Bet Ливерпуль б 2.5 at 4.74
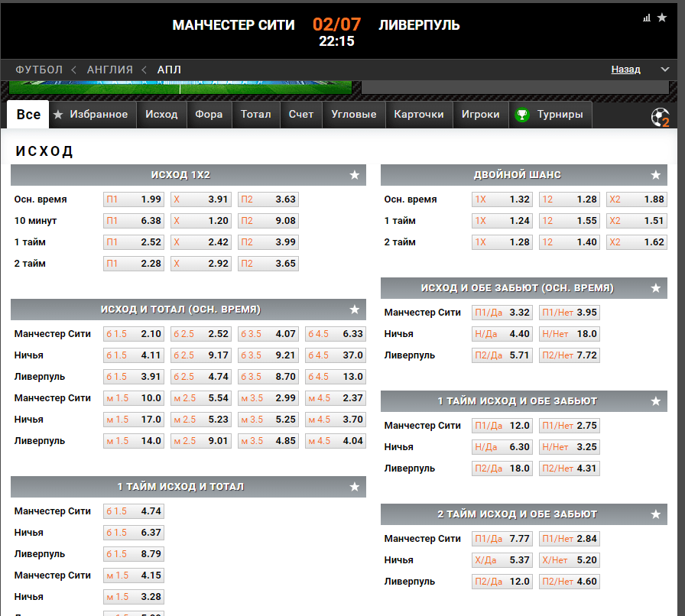 (x=201, y=377)
